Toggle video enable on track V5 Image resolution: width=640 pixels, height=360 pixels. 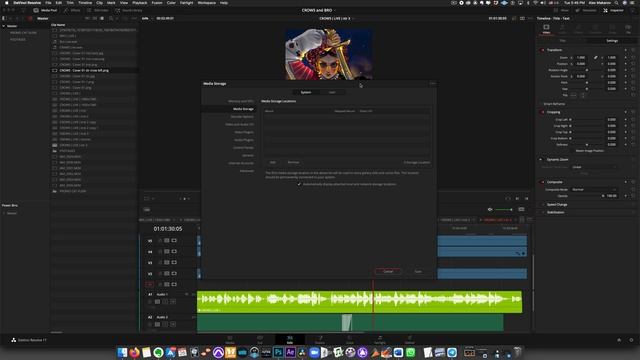point(174,241)
